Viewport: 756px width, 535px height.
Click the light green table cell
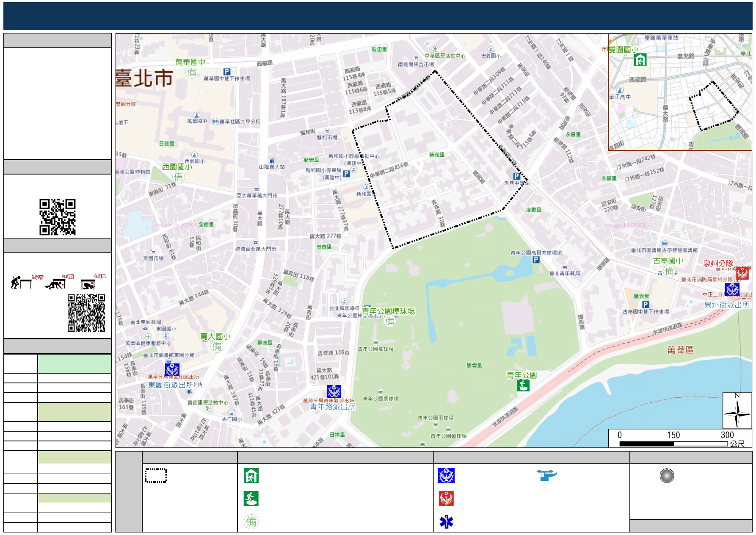[74, 363]
